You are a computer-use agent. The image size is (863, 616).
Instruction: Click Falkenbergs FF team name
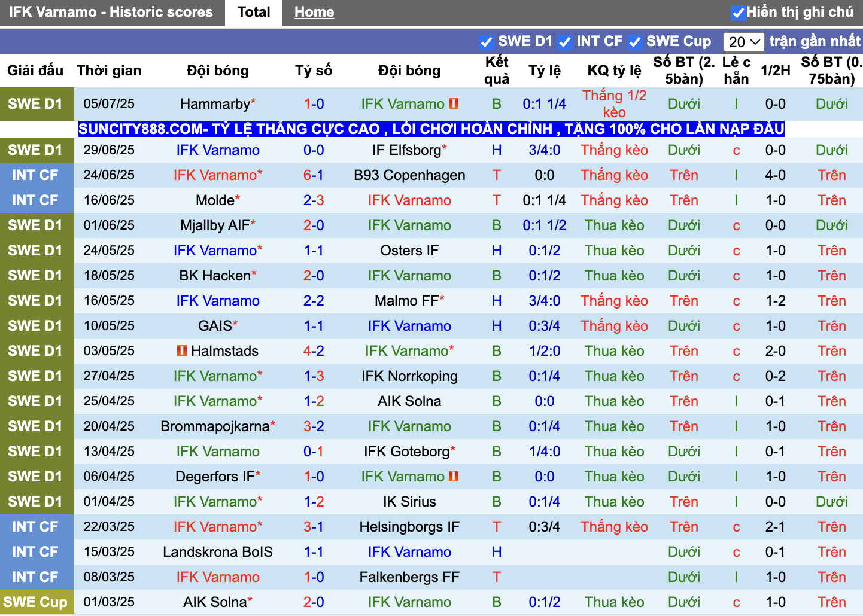click(409, 577)
